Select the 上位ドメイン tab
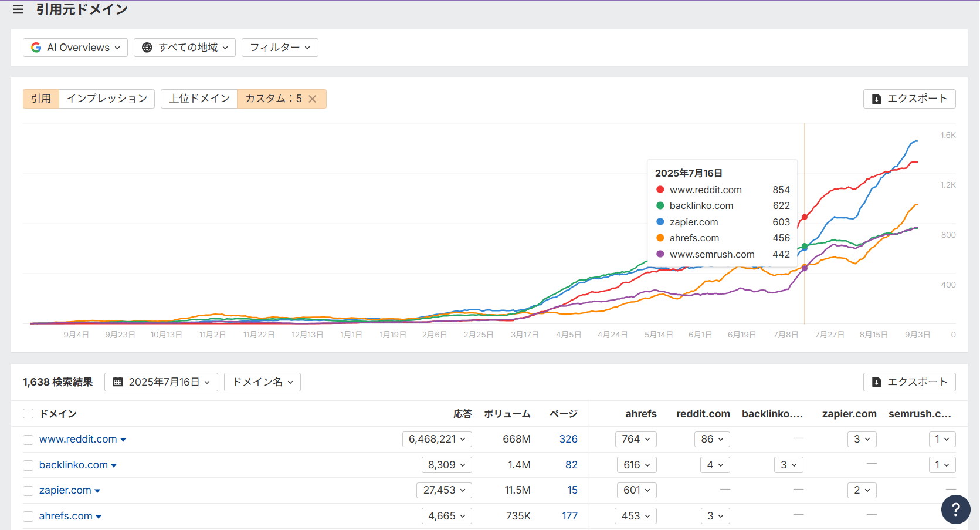980x530 pixels. pos(199,99)
